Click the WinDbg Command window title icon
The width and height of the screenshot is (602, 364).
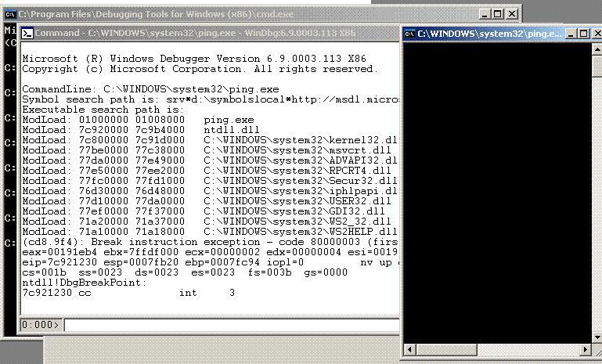(x=27, y=34)
